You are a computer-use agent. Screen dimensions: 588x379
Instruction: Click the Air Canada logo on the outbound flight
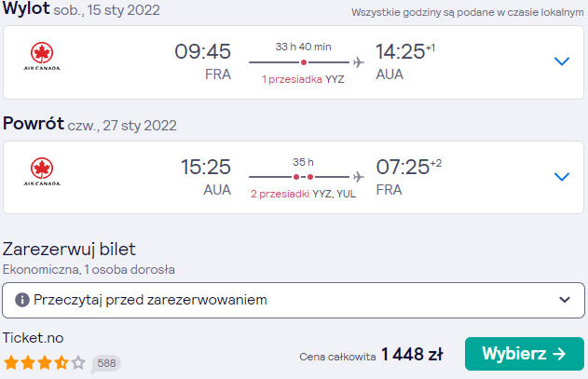(x=42, y=56)
